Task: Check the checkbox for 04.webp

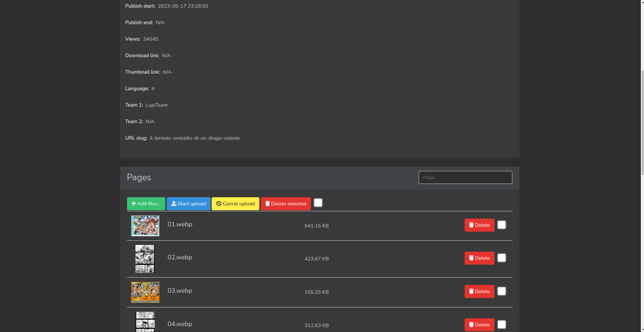Action: 502,324
